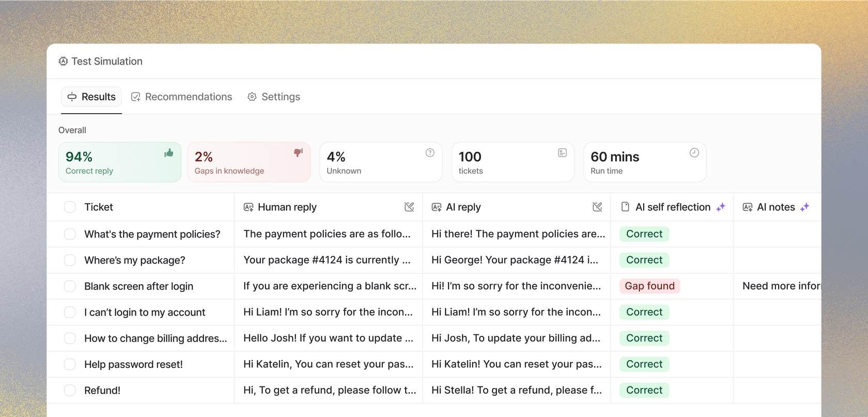Click the "Need more infor" AI note cell
Image resolution: width=868 pixels, height=417 pixels.
(780, 286)
